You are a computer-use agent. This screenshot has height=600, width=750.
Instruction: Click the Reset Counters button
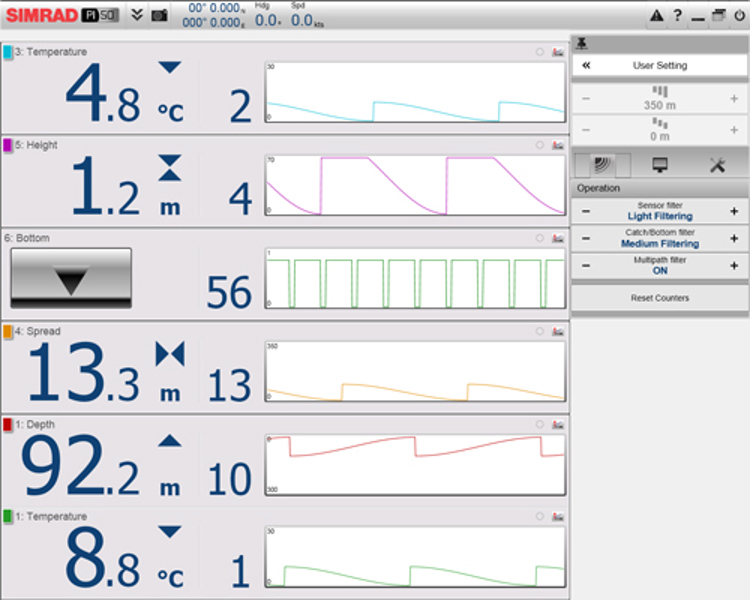tap(660, 298)
